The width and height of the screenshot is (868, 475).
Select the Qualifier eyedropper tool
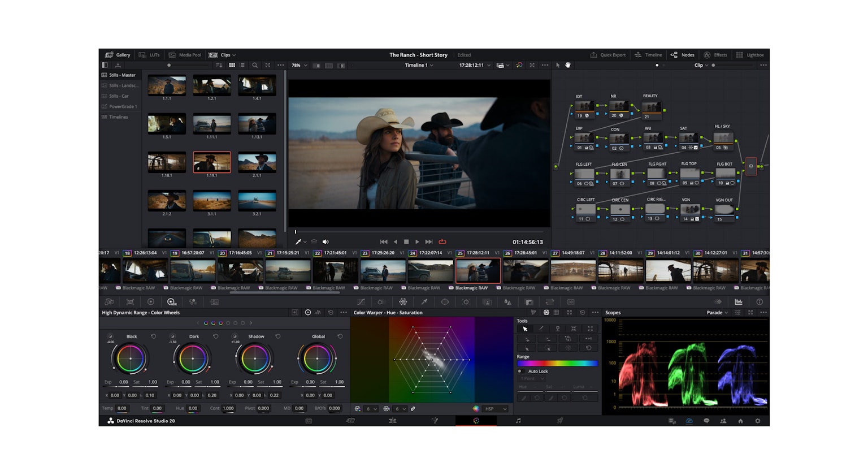(423, 301)
